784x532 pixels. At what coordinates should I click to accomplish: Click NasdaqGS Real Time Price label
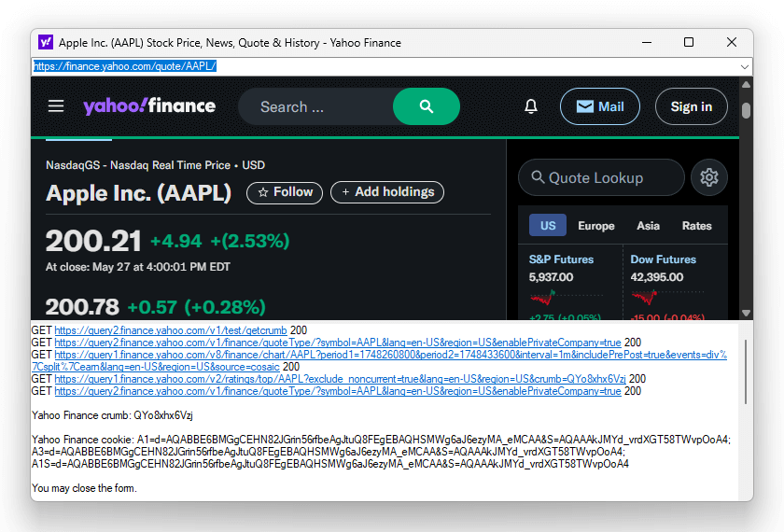pyautogui.click(x=155, y=165)
